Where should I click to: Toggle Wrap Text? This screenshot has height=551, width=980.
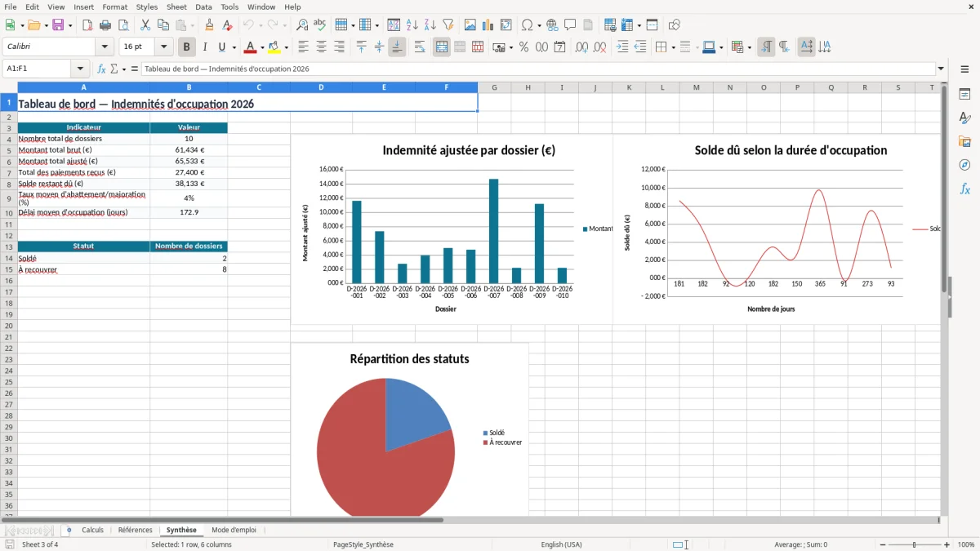pos(420,47)
